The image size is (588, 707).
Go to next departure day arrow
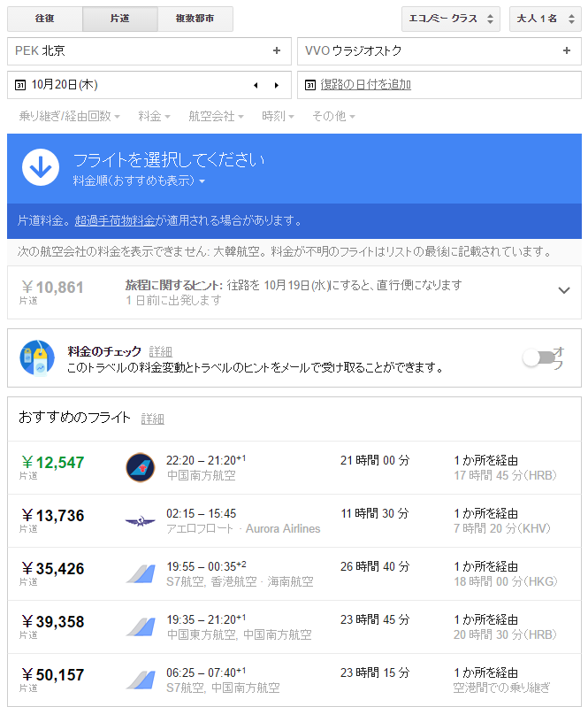277,85
